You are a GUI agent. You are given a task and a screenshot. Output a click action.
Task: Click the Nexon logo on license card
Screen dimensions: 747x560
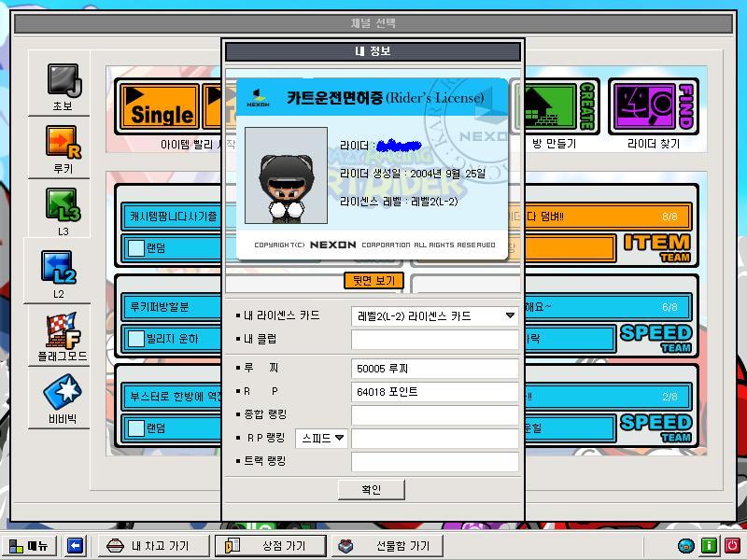pos(259,98)
